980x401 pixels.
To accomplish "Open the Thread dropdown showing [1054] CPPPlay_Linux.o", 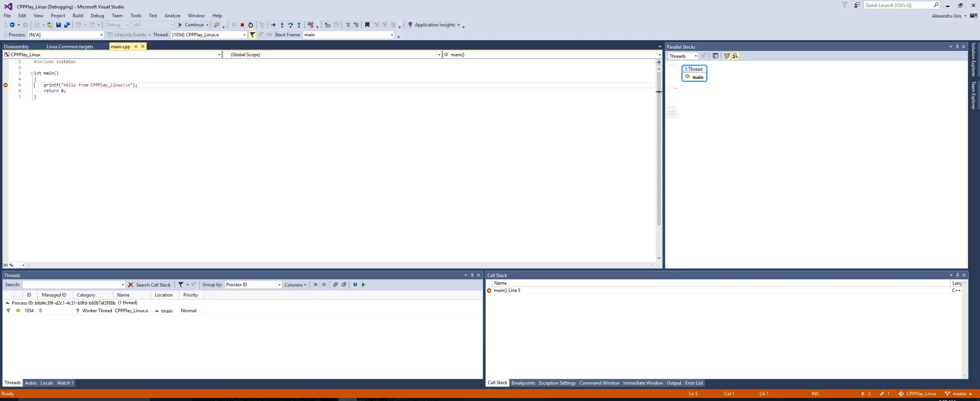I will click(x=209, y=35).
